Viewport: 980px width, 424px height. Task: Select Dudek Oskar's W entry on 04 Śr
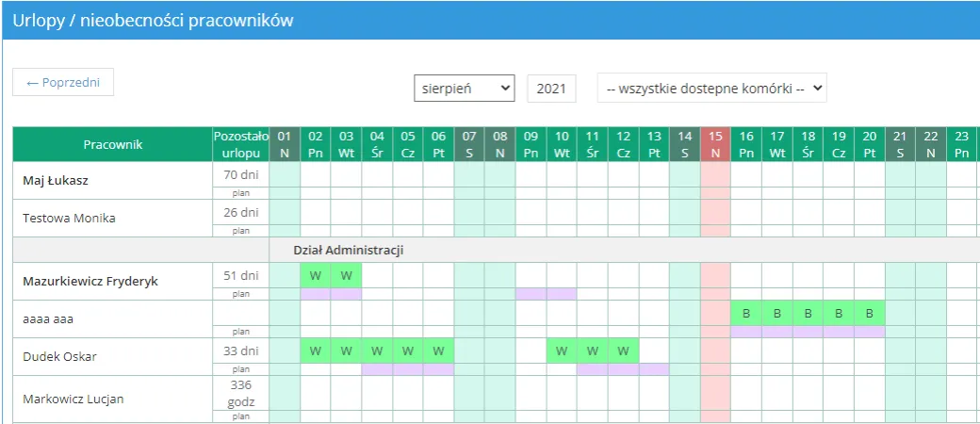click(x=377, y=351)
